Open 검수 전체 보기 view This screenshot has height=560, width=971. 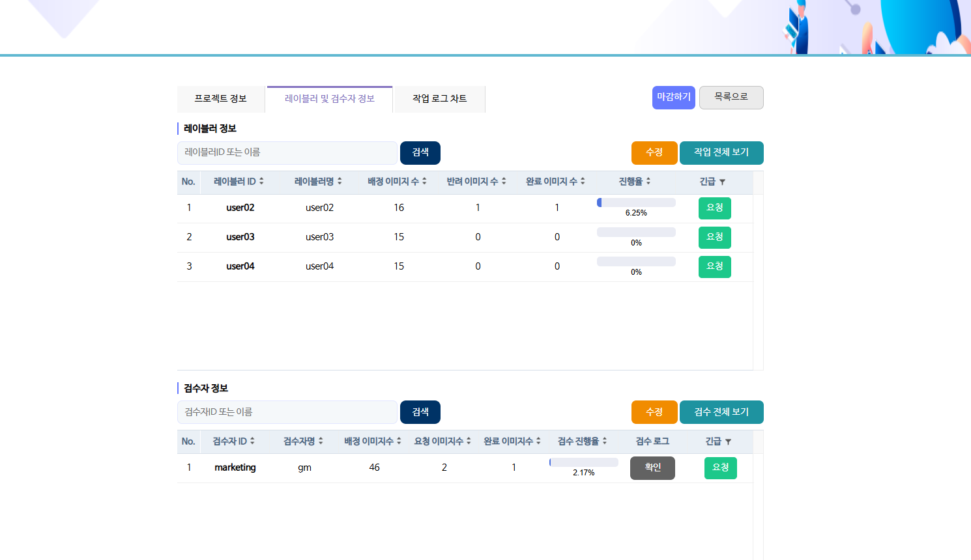[721, 412]
